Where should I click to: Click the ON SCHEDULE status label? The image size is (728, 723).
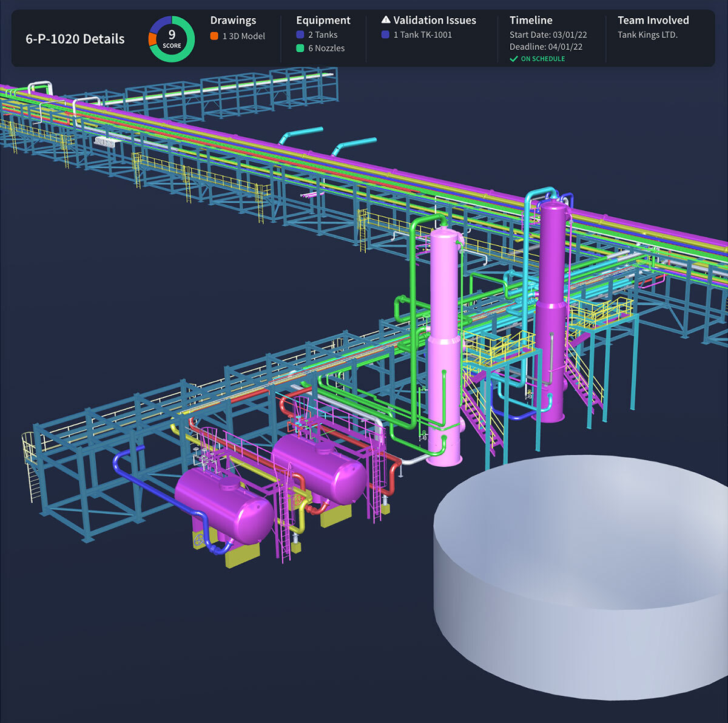click(541, 59)
